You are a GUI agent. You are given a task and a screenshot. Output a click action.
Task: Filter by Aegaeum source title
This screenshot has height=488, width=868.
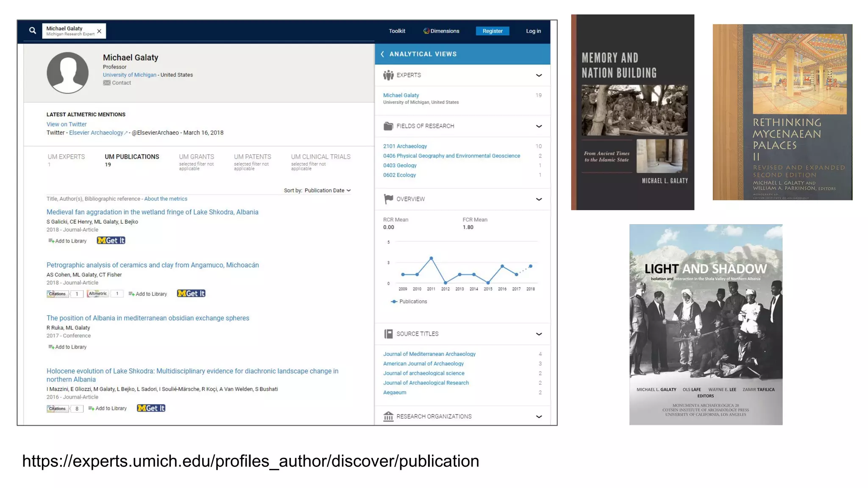[395, 393]
